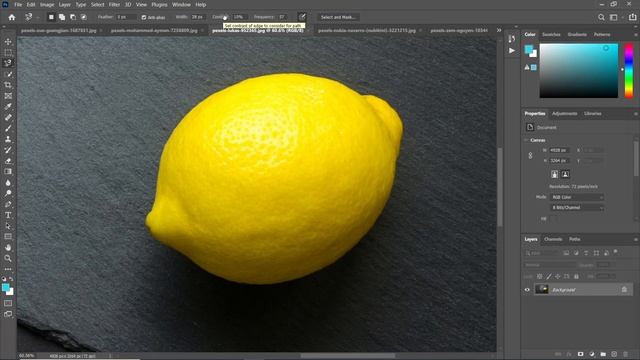The height and width of the screenshot is (360, 640).
Task: Open the History panel icon
Action: click(x=512, y=39)
